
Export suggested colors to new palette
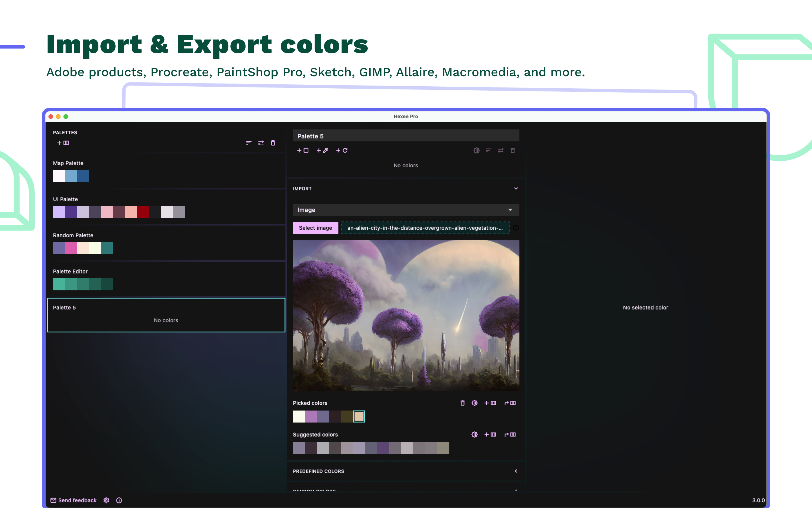510,434
